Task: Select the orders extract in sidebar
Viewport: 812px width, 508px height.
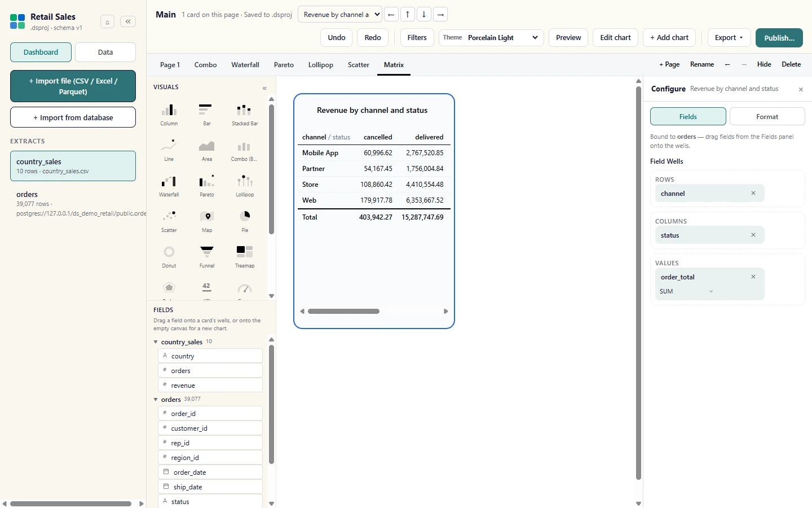Action: pyautogui.click(x=73, y=204)
